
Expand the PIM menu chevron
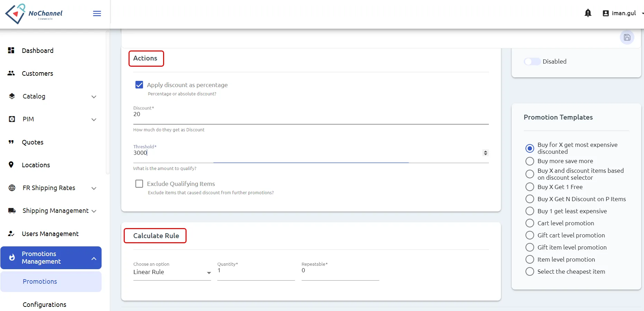[94, 120]
